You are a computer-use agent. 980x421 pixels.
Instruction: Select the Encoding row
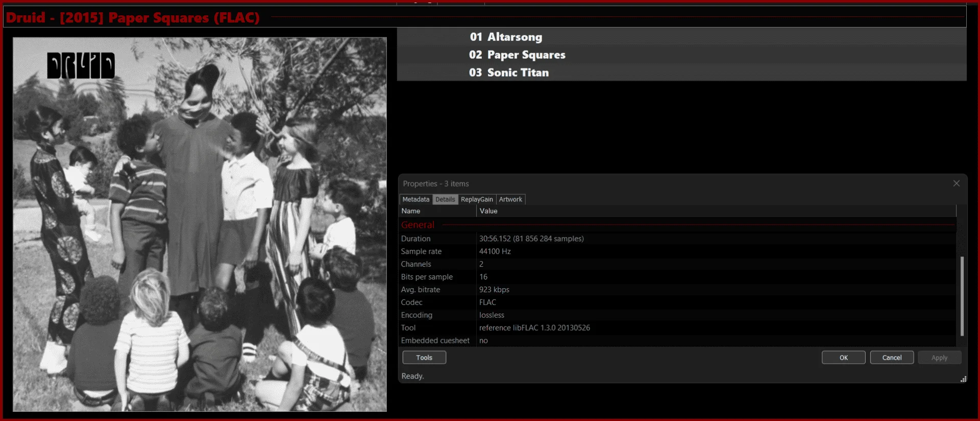pos(678,315)
